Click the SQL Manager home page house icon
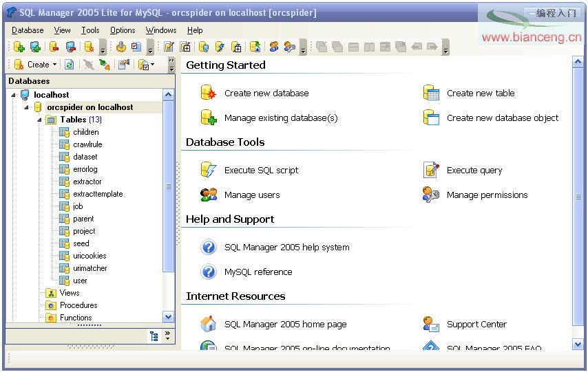 point(209,324)
